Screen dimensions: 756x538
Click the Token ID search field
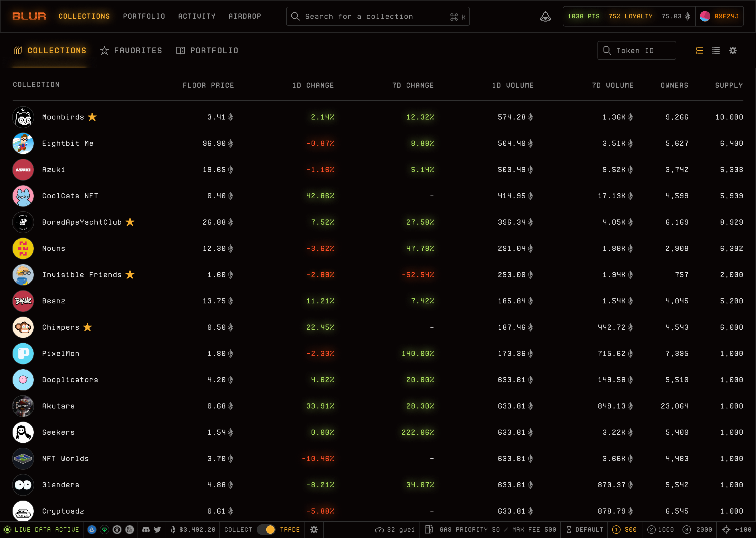pyautogui.click(x=637, y=50)
